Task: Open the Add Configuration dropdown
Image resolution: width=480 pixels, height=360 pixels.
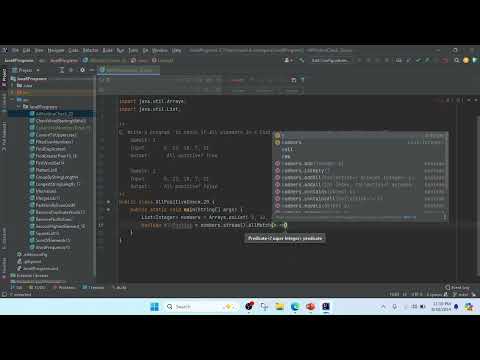Action: tap(330, 60)
